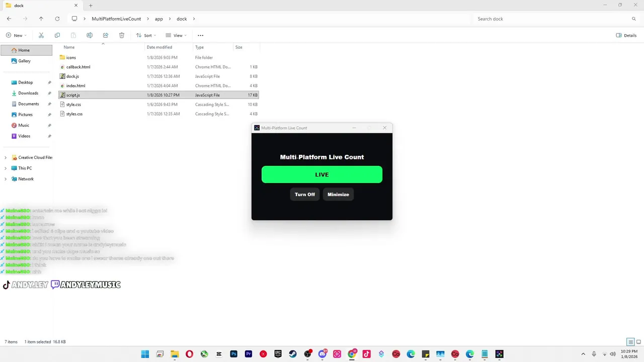This screenshot has height=362, width=644.
Task: Sort files by the Type column header
Action: pos(213,47)
